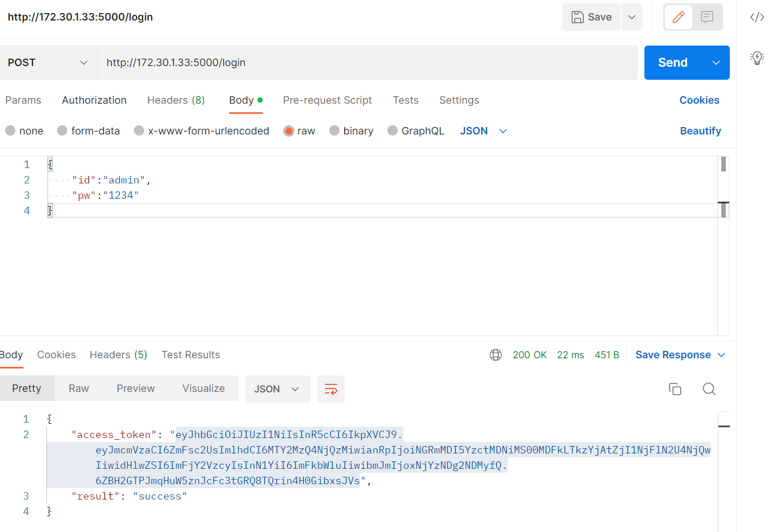This screenshot has width=772, height=532.
Task: Open the request body JSON format dropdown
Action: [x=484, y=131]
